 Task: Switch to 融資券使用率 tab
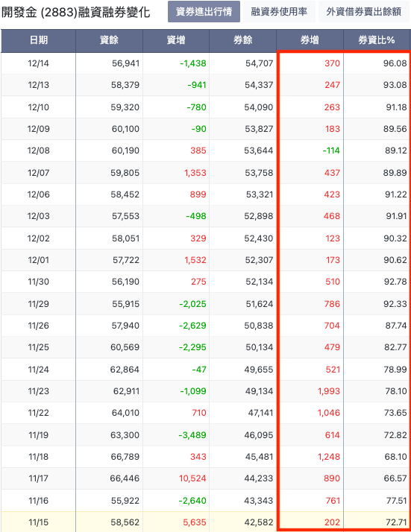pos(279,11)
